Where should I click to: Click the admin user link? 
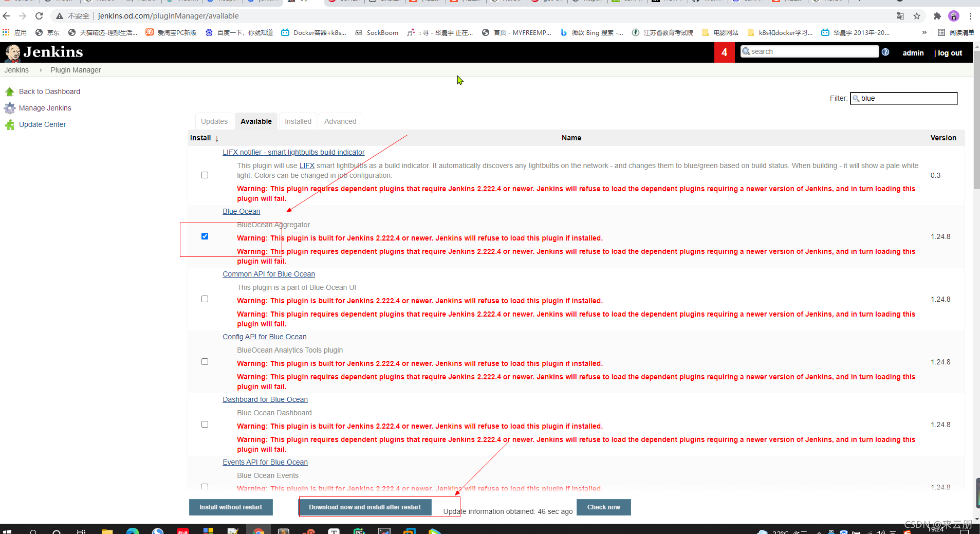[x=913, y=53]
